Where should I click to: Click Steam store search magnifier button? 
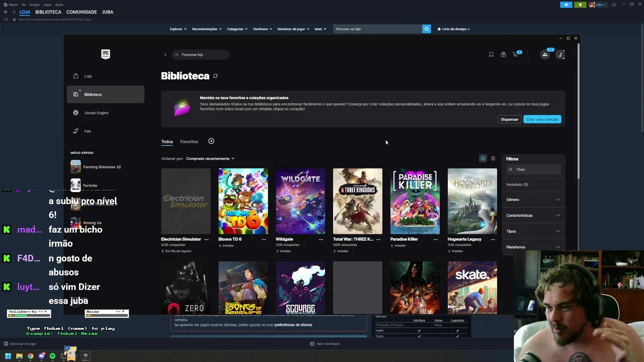[x=427, y=29]
